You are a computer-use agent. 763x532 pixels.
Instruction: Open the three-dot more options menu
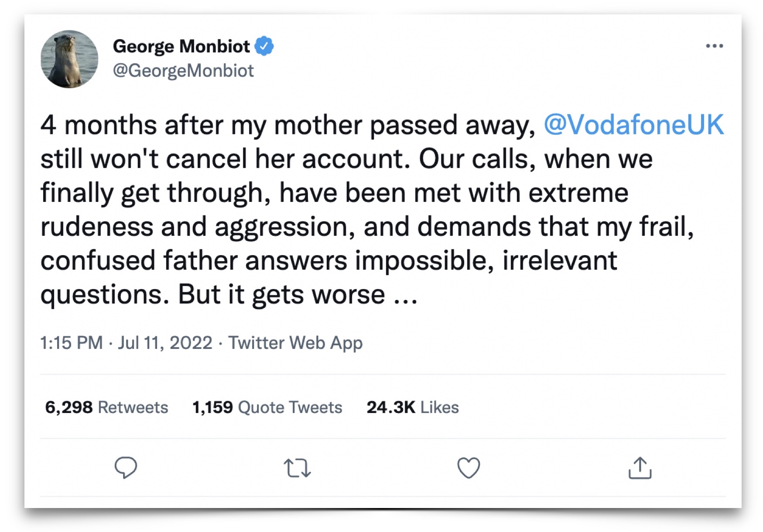click(x=714, y=46)
